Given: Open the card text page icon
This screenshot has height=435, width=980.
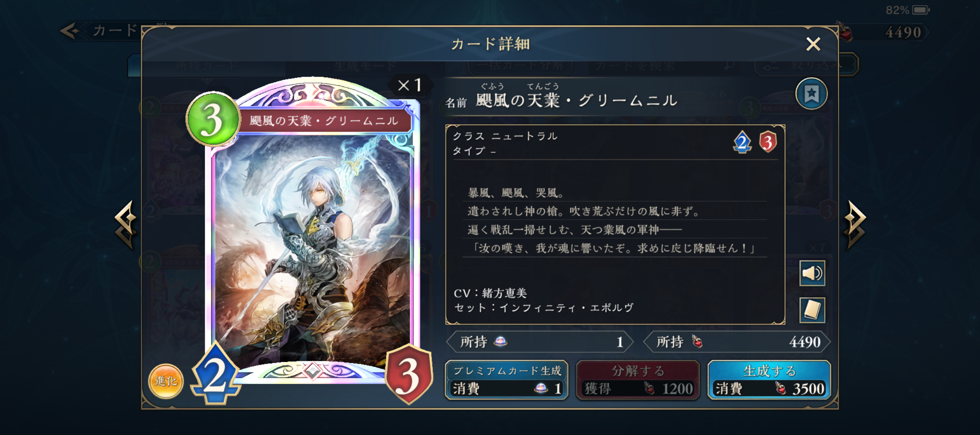Looking at the screenshot, I should [x=812, y=310].
